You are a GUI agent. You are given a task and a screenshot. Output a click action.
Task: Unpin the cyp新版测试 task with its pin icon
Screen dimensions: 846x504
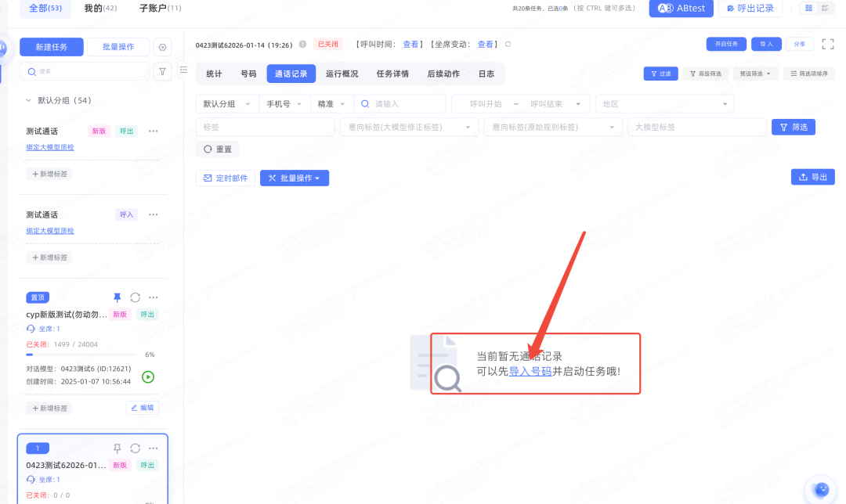coord(117,297)
